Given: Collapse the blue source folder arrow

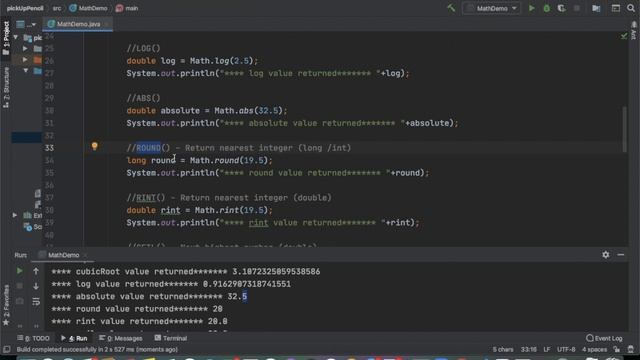Looking at the screenshot, I should (25, 71).
